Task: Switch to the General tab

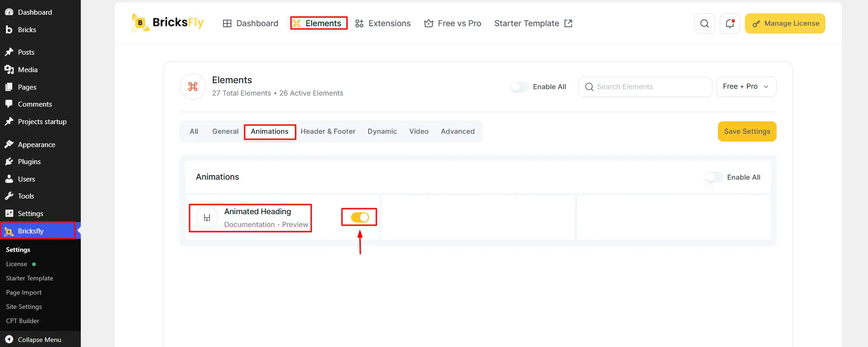Action: (225, 131)
